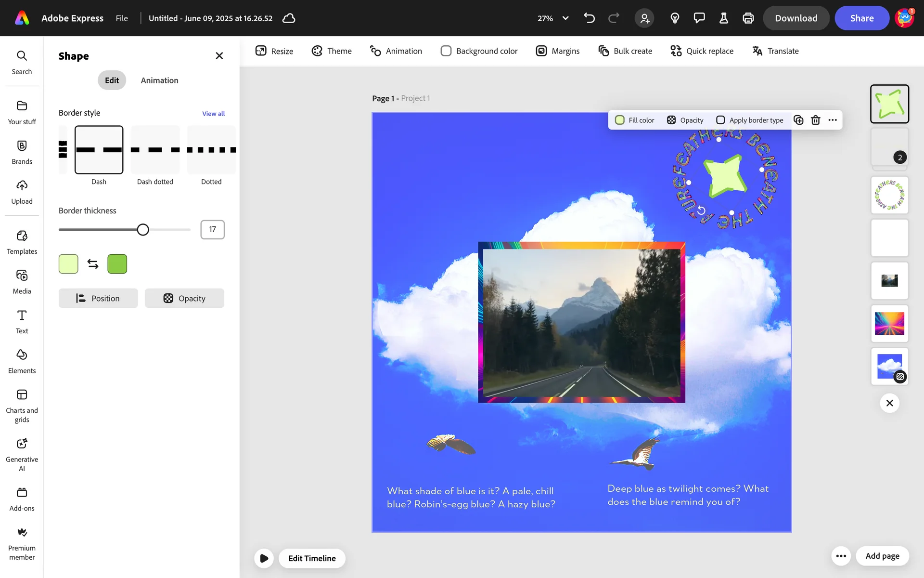This screenshot has height=578, width=924.
Task: Open the Elements panel in sidebar
Action: pos(22,361)
